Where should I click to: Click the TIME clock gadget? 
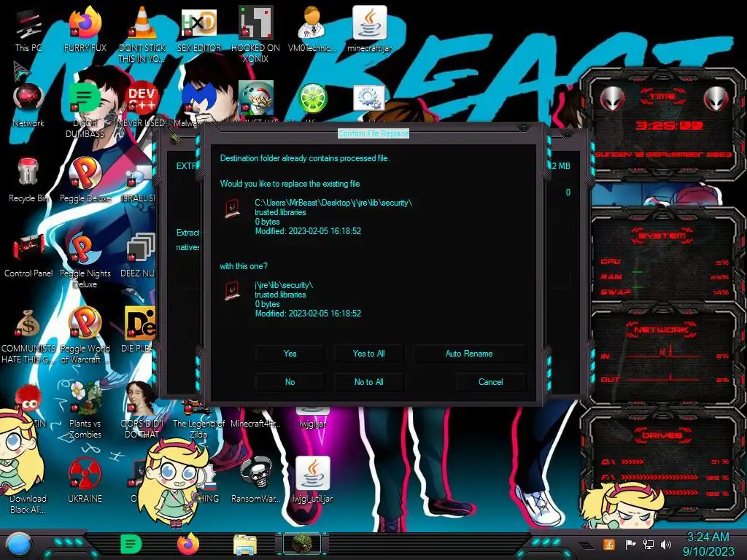tap(662, 125)
